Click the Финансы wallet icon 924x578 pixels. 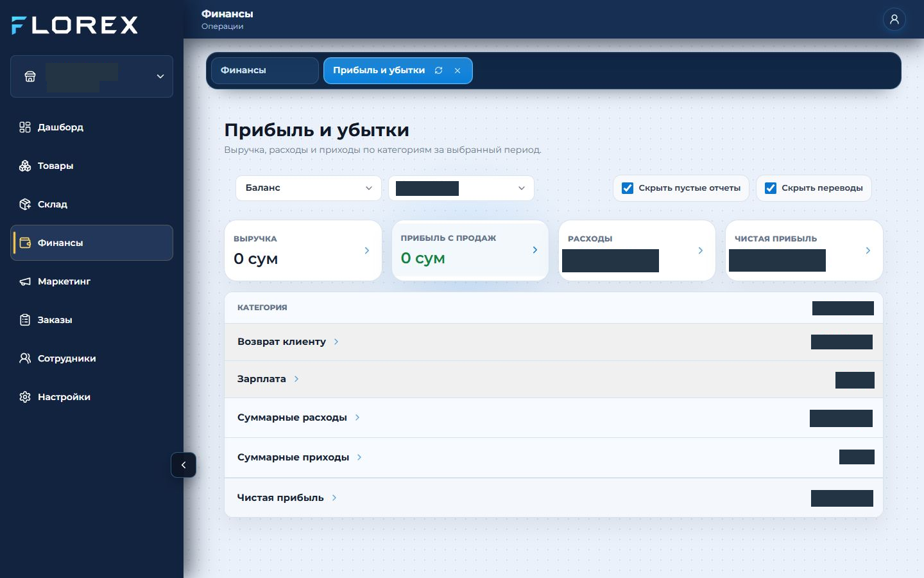click(x=25, y=243)
